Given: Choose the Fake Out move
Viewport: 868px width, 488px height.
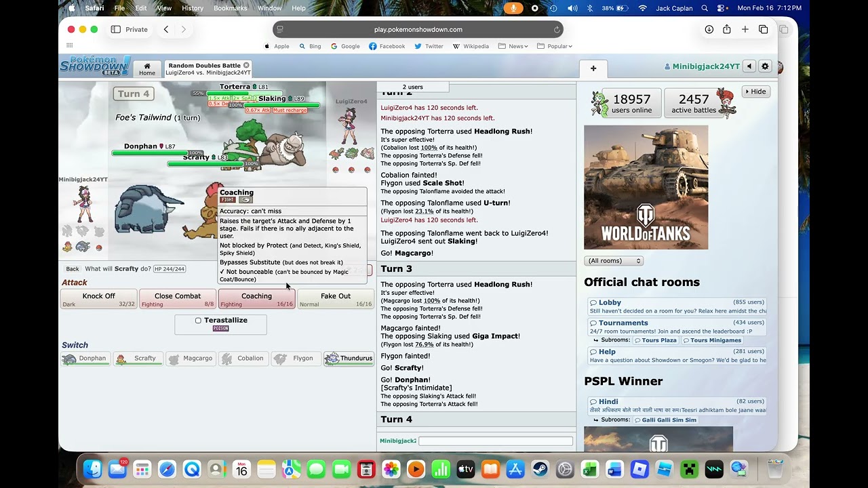Looking at the screenshot, I should point(335,299).
